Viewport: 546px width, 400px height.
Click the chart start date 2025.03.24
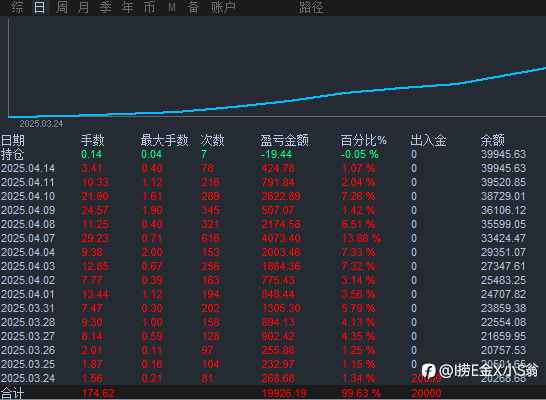[x=41, y=124]
